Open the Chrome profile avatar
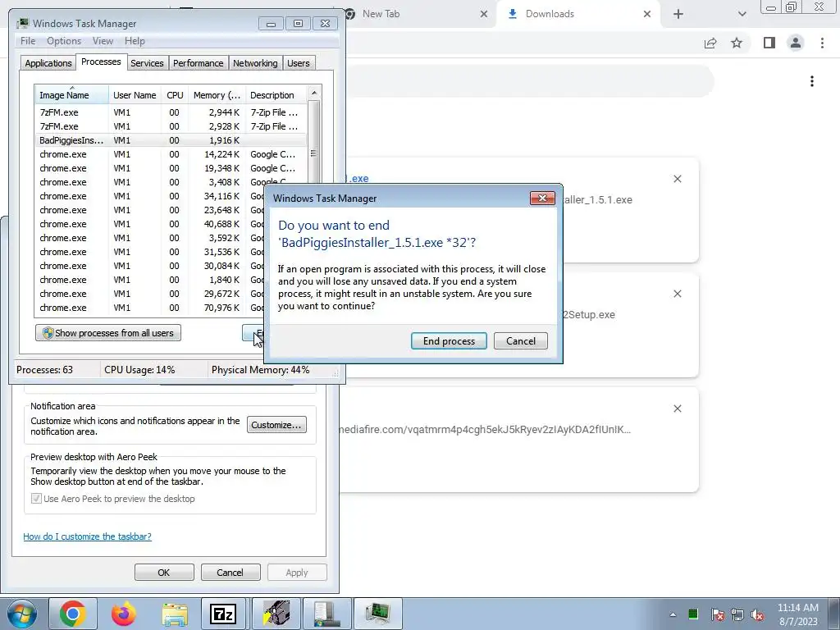Screen dimensions: 840x630 796,43
